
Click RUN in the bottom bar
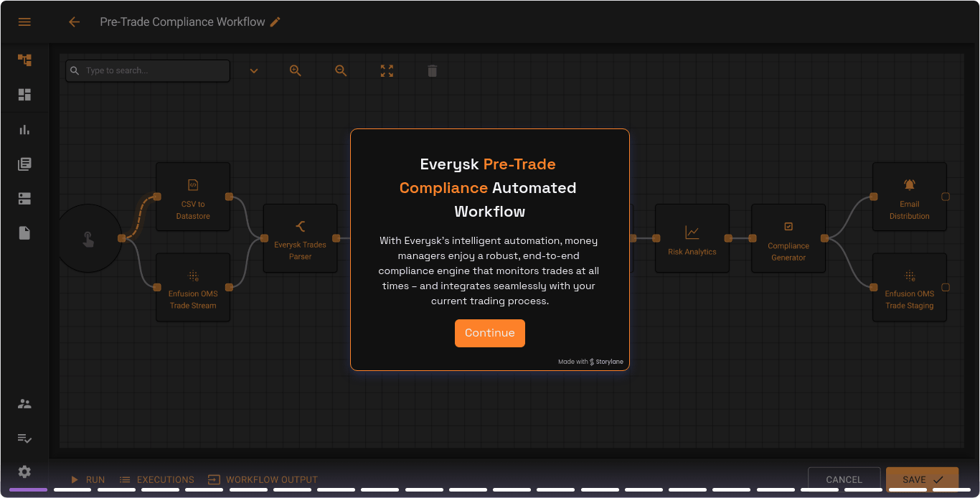[x=88, y=479]
